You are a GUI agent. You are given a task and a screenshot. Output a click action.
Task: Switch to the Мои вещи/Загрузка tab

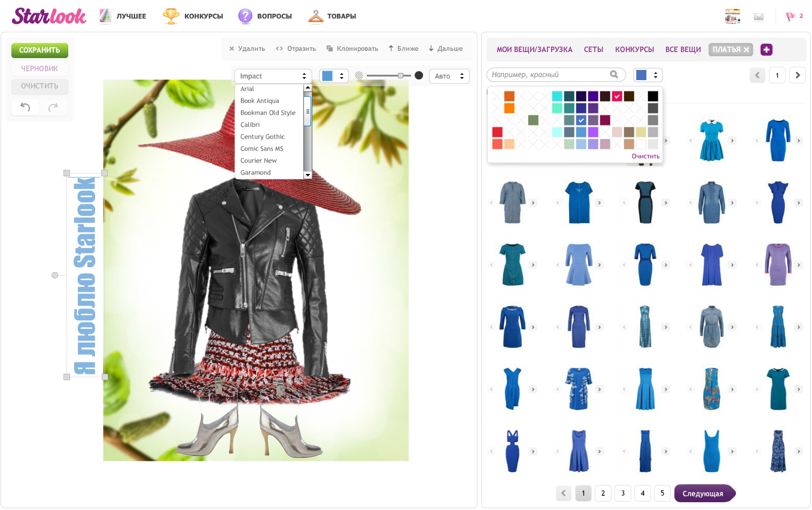[534, 50]
